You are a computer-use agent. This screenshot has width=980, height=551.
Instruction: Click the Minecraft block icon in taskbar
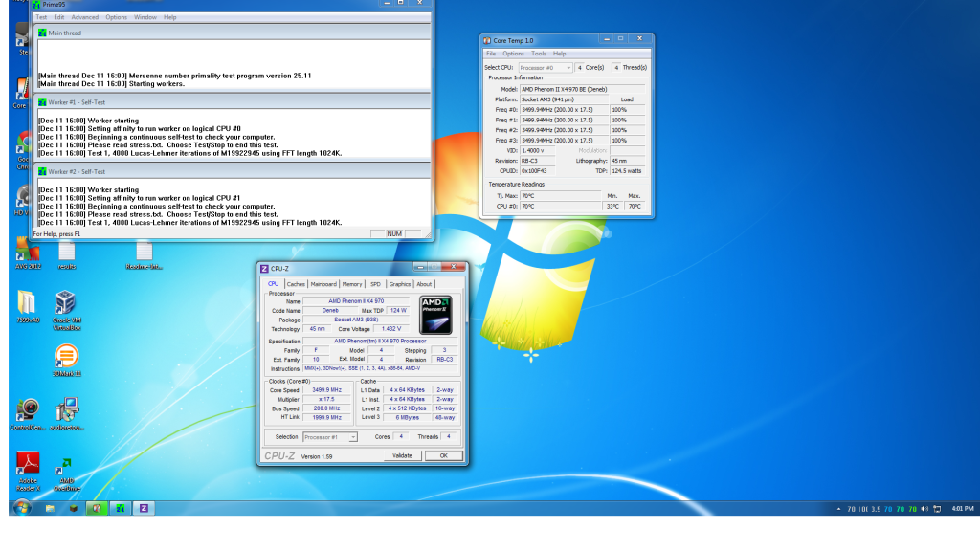point(73,509)
